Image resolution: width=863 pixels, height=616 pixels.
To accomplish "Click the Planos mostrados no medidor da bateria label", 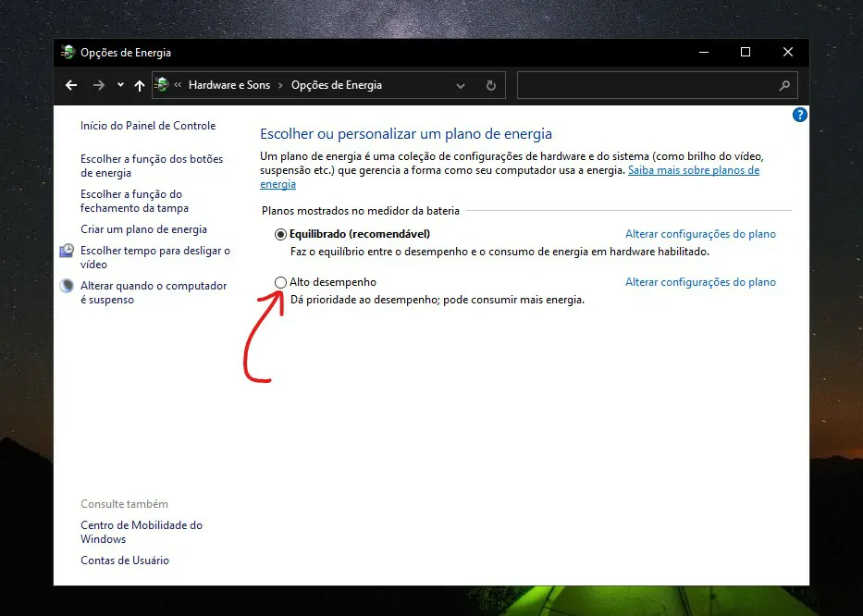I will (x=361, y=211).
